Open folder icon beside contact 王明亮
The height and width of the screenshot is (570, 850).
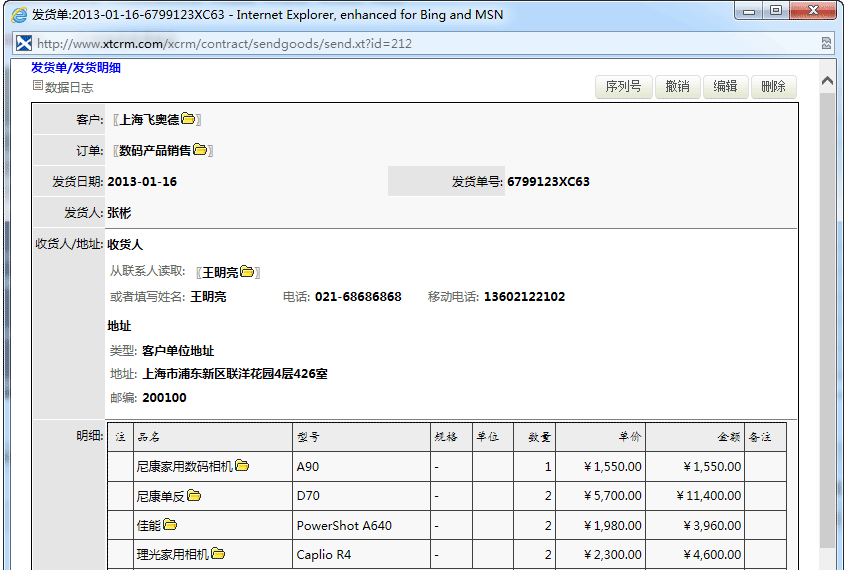pos(247,271)
